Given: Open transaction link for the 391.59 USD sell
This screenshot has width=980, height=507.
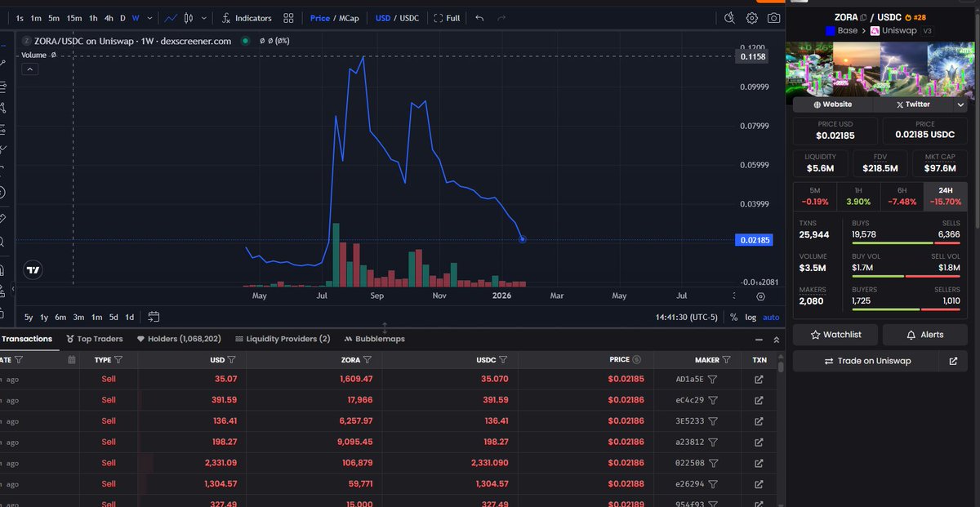Looking at the screenshot, I should tap(759, 400).
